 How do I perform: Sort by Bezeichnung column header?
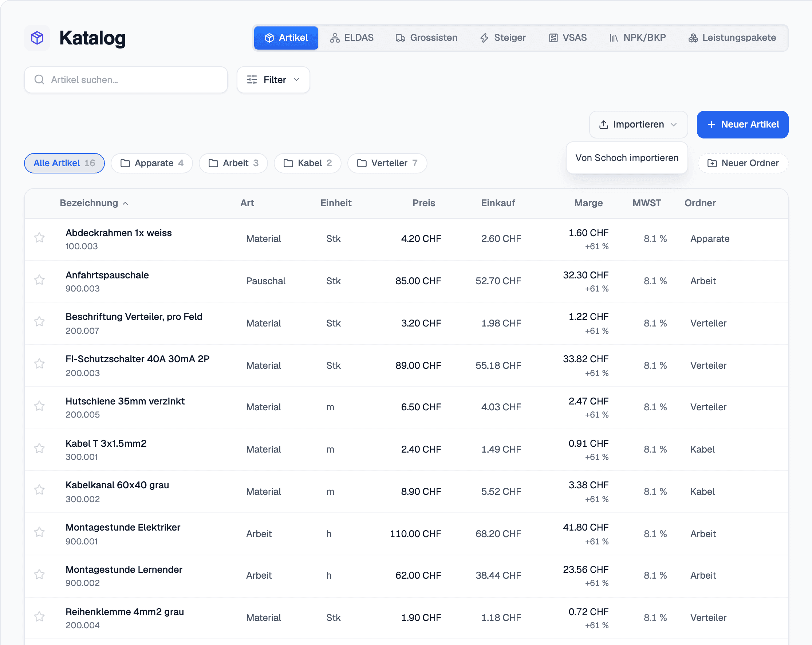click(x=94, y=203)
